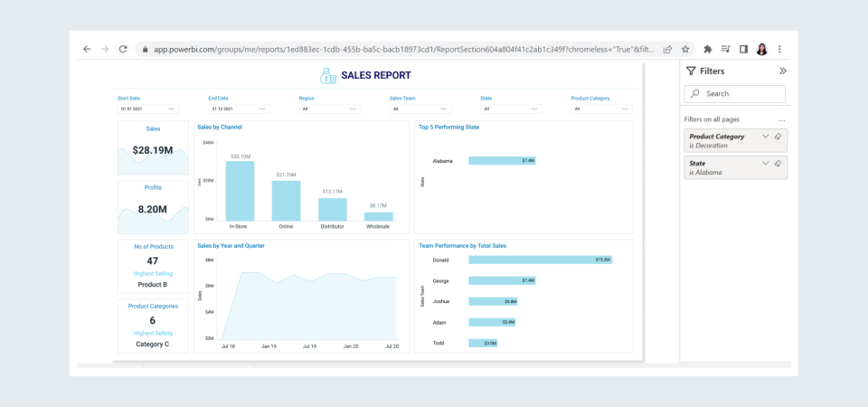Click the $30.10M data label
This screenshot has height=407, width=868.
click(241, 156)
